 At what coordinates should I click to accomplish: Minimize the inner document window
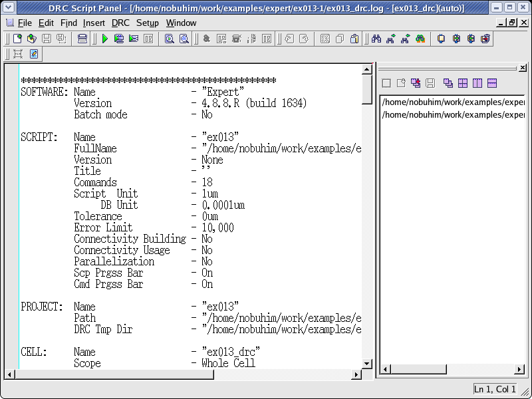click(x=501, y=23)
